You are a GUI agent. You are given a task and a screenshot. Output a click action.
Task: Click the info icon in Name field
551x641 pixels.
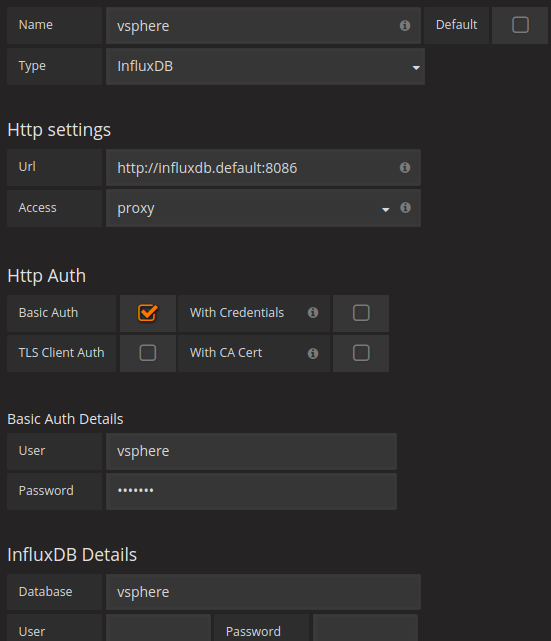(405, 25)
